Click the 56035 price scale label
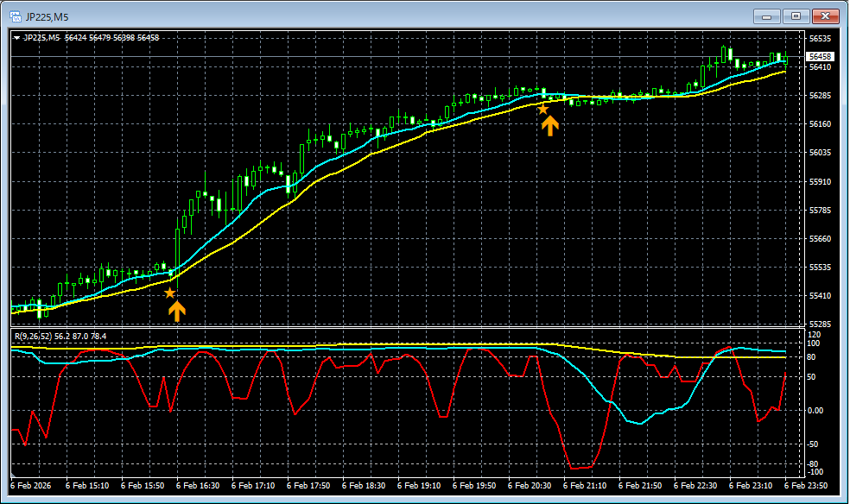Image resolution: width=850 pixels, height=504 pixels. tap(820, 153)
